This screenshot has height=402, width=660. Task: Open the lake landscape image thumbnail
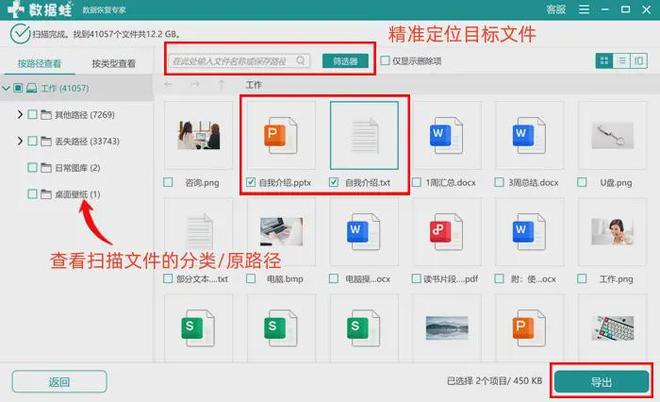pos(447,328)
